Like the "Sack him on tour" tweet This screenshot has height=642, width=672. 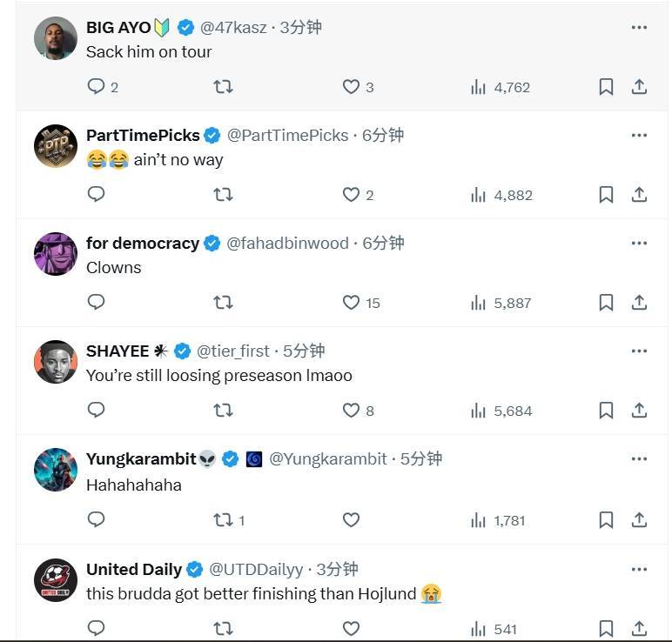coord(351,86)
